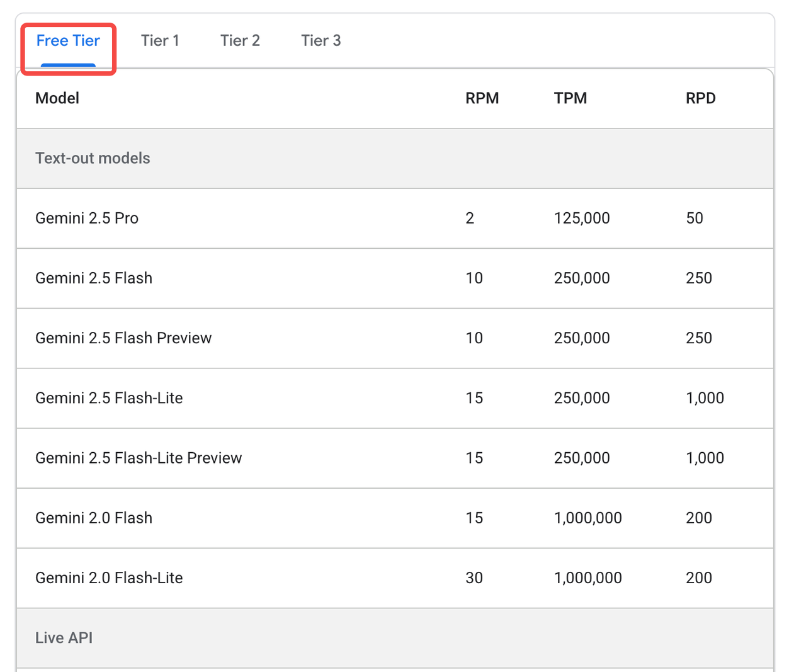Image resolution: width=806 pixels, height=672 pixels.
Task: Click the Gemini 2.5 Flash-Lite row label
Action: click(x=109, y=398)
